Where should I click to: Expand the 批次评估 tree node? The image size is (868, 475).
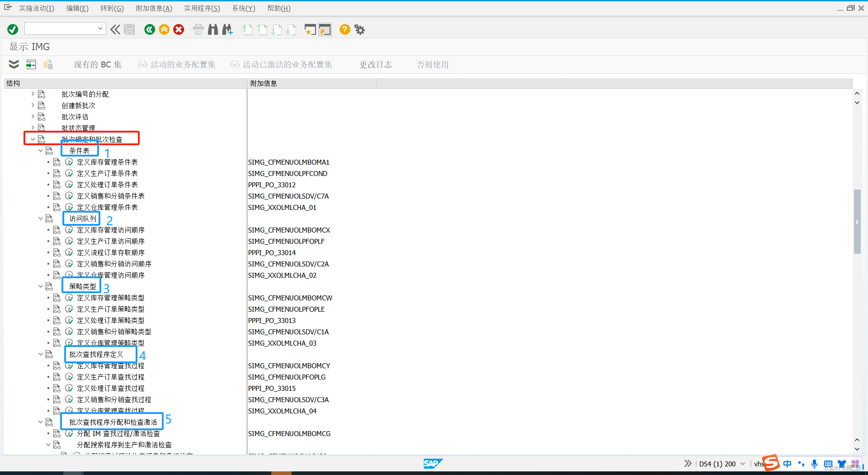(33, 116)
